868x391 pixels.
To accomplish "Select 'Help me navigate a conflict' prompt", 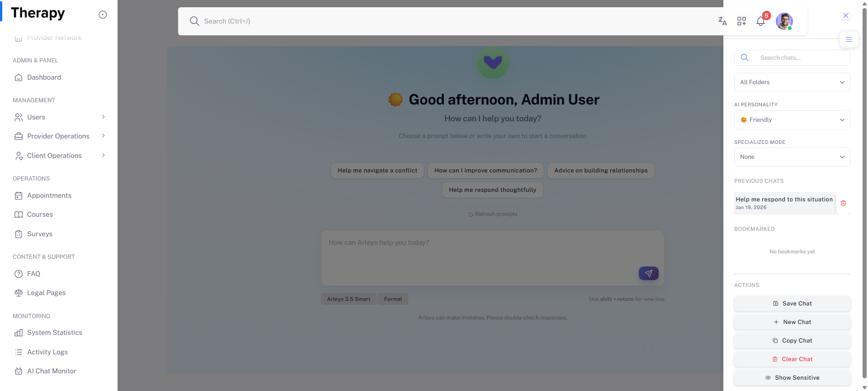I will pos(377,171).
